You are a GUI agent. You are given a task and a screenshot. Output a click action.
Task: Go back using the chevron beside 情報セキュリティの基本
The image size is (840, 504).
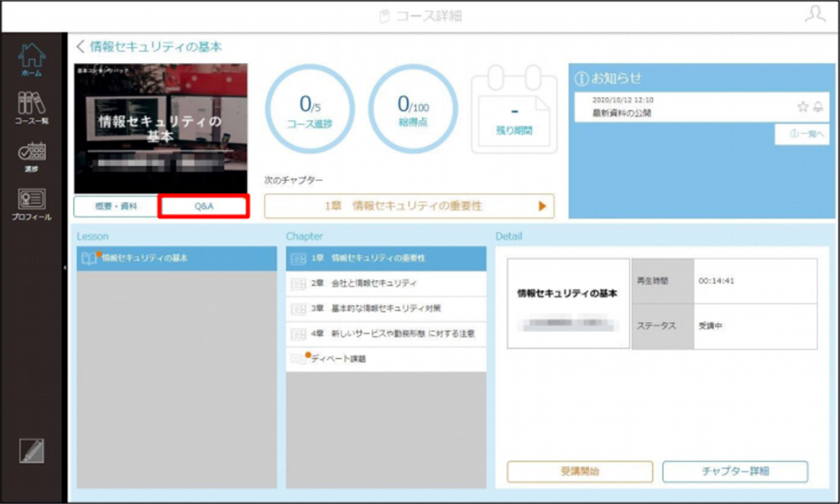pos(81,47)
